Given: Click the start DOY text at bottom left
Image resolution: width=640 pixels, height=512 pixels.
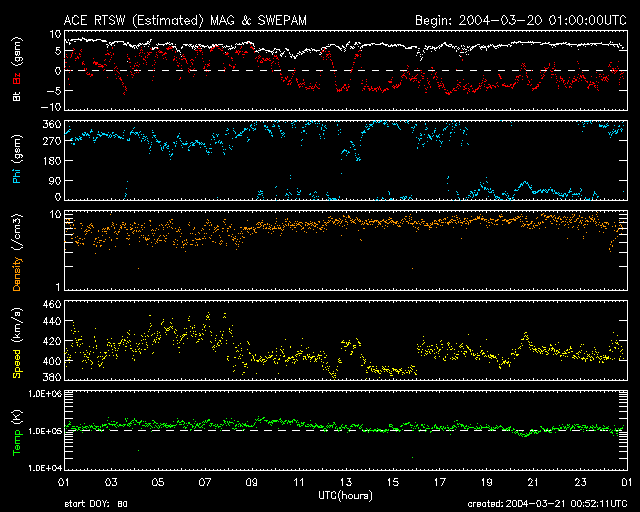Looking at the screenshot, I should (96, 504).
